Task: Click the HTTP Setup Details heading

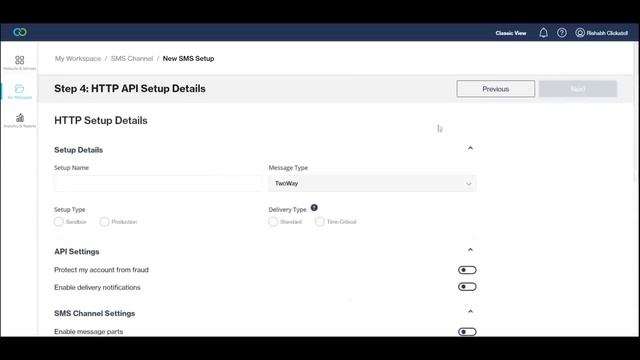Action: tap(101, 120)
